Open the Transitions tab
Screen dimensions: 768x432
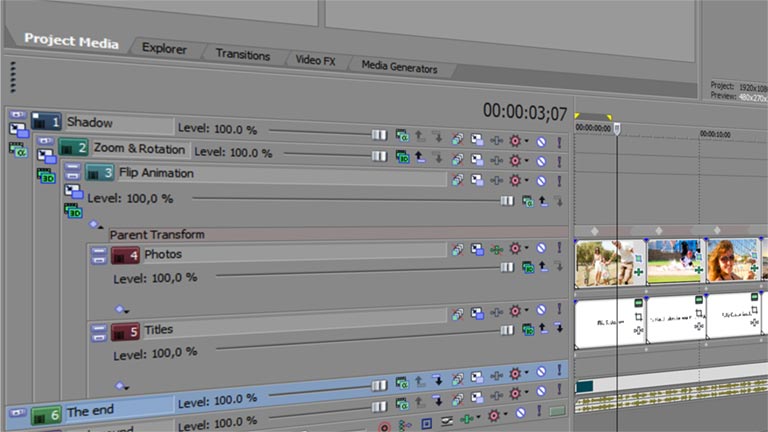(x=243, y=54)
